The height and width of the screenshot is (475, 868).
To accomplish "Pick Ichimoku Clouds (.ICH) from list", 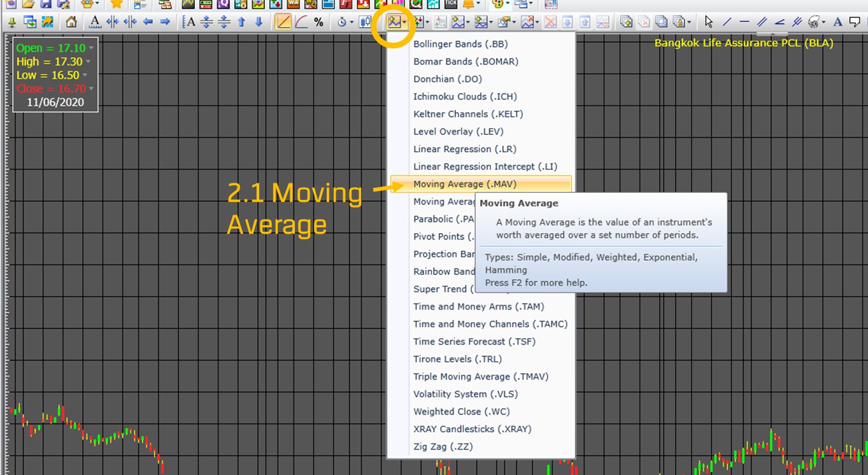I will point(465,97).
